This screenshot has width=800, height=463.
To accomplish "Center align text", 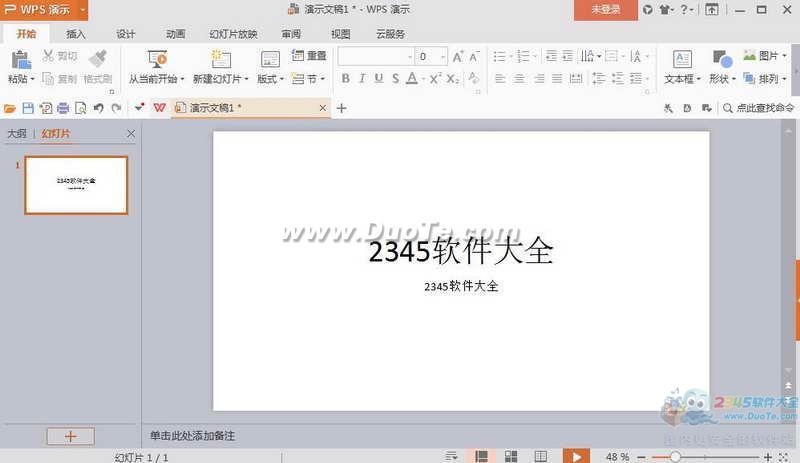I will tap(519, 79).
